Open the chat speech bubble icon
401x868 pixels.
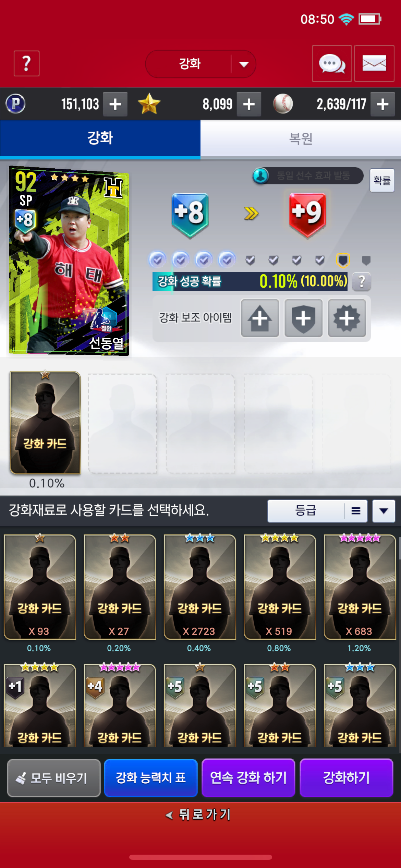[332, 63]
